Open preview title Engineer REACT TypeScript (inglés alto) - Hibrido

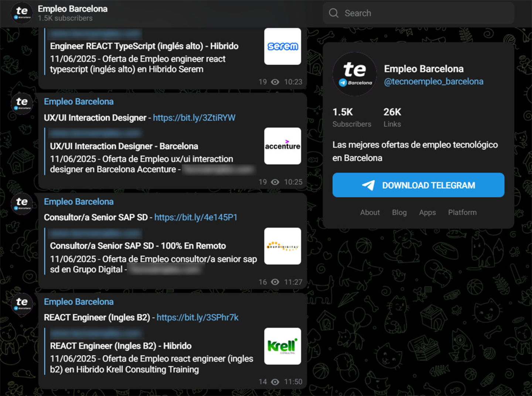tap(144, 46)
